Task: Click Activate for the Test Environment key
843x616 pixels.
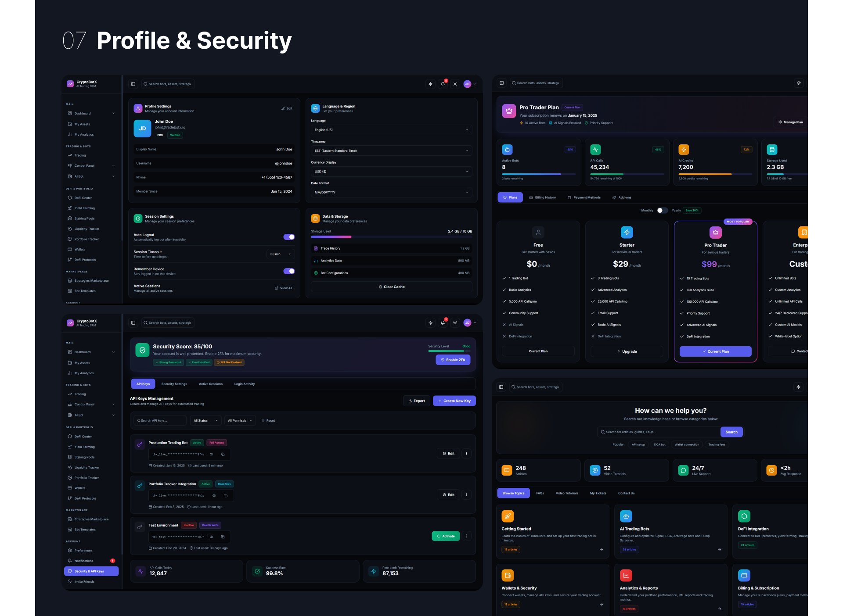Action: (x=446, y=536)
